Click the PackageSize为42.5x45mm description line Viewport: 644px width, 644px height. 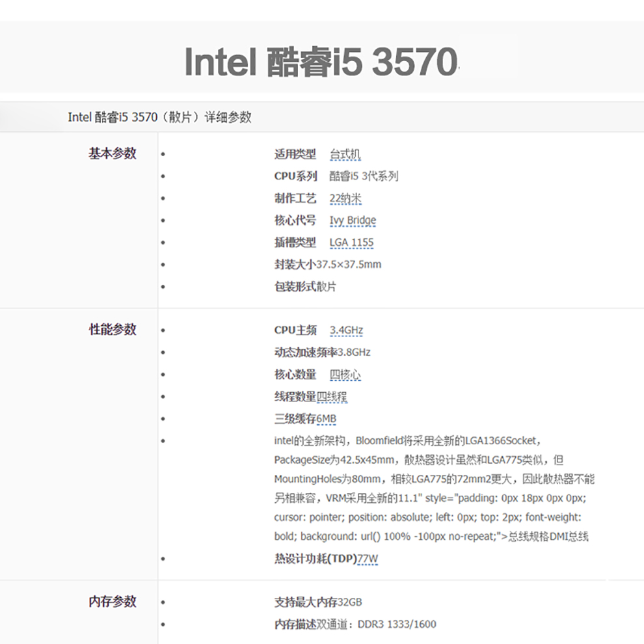(419, 460)
